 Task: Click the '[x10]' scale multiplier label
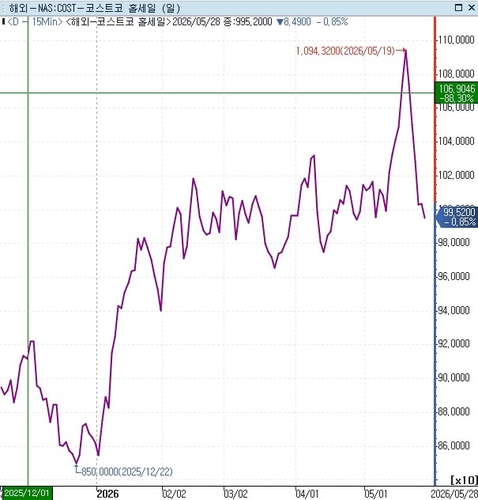[x=463, y=480]
